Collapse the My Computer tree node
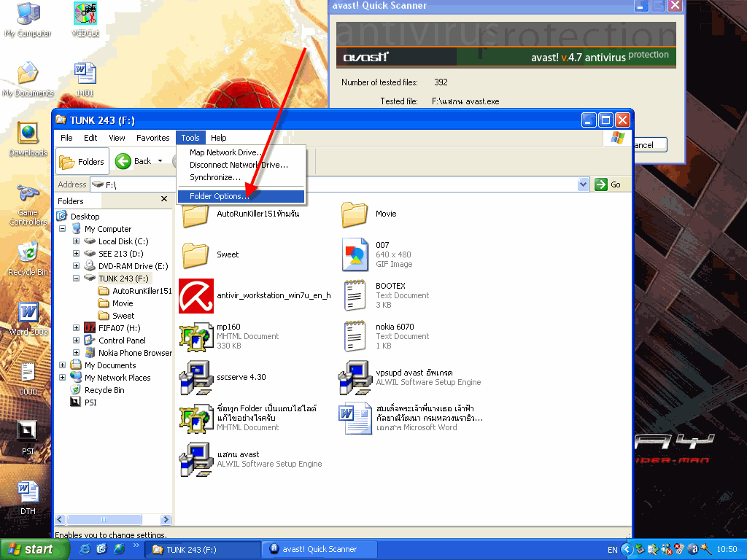The height and width of the screenshot is (560, 747). 62,228
